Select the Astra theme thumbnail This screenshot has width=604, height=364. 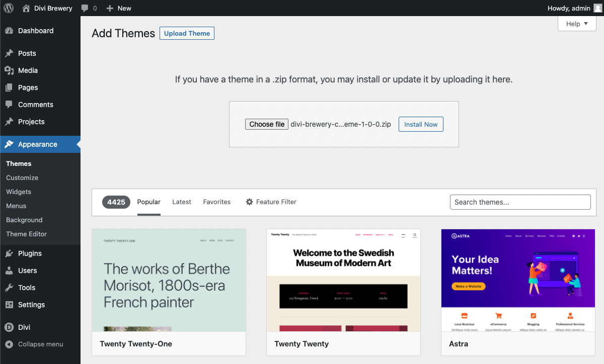pos(518,281)
